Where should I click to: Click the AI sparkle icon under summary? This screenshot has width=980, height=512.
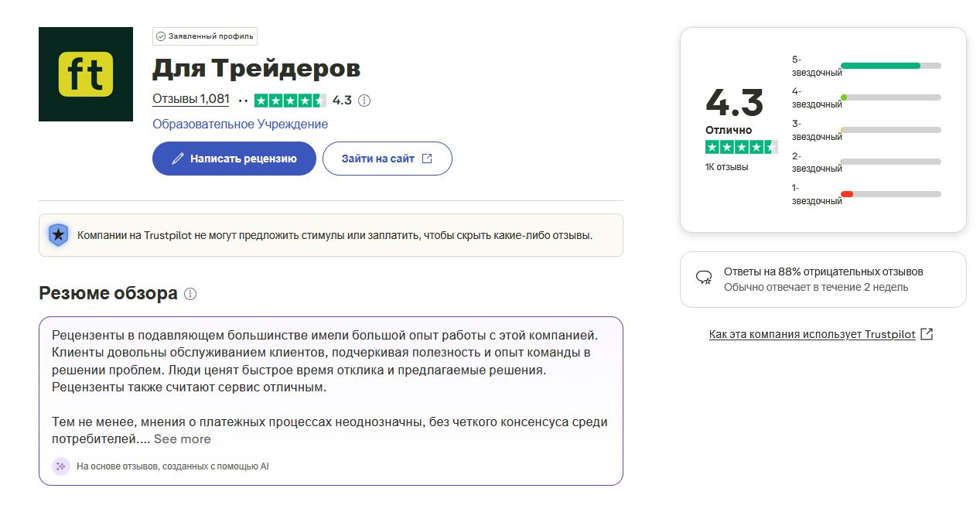coord(61,466)
